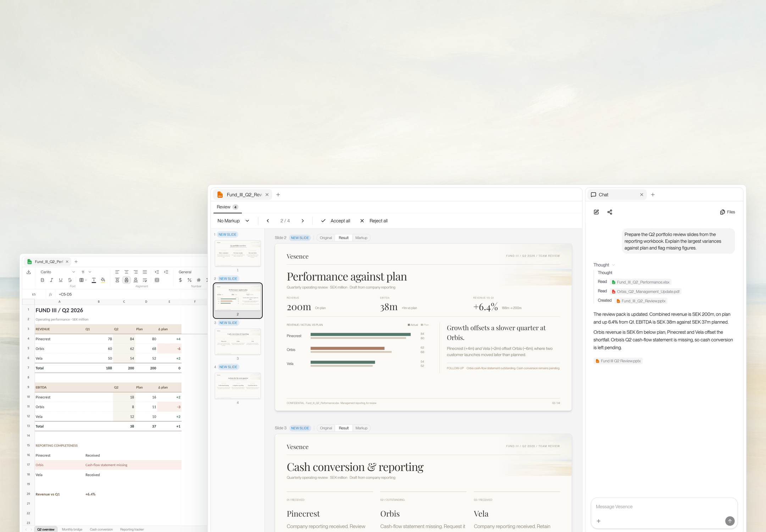Toggle wrap text in the cell

(145, 280)
